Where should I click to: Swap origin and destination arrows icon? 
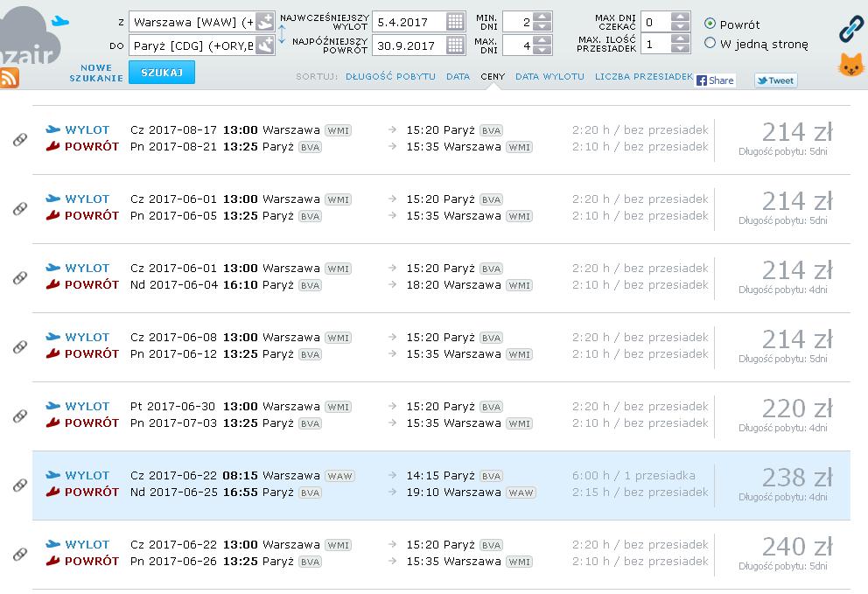pyautogui.click(x=282, y=34)
